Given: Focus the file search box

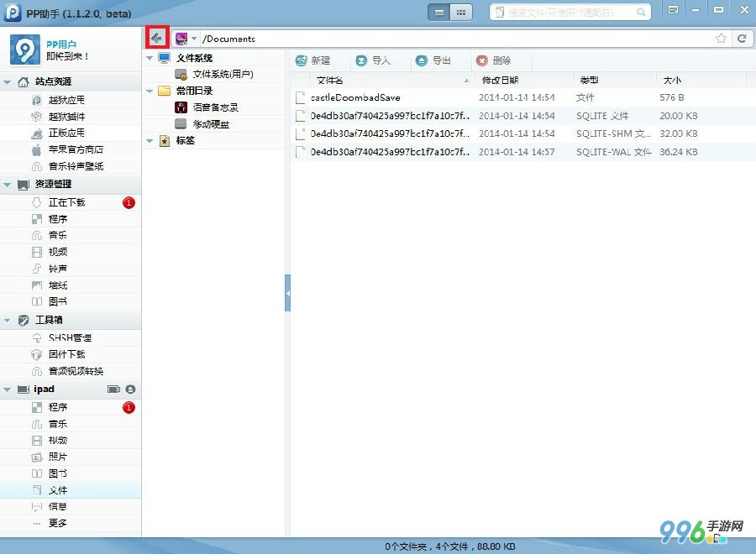Looking at the screenshot, I should pos(570,12).
